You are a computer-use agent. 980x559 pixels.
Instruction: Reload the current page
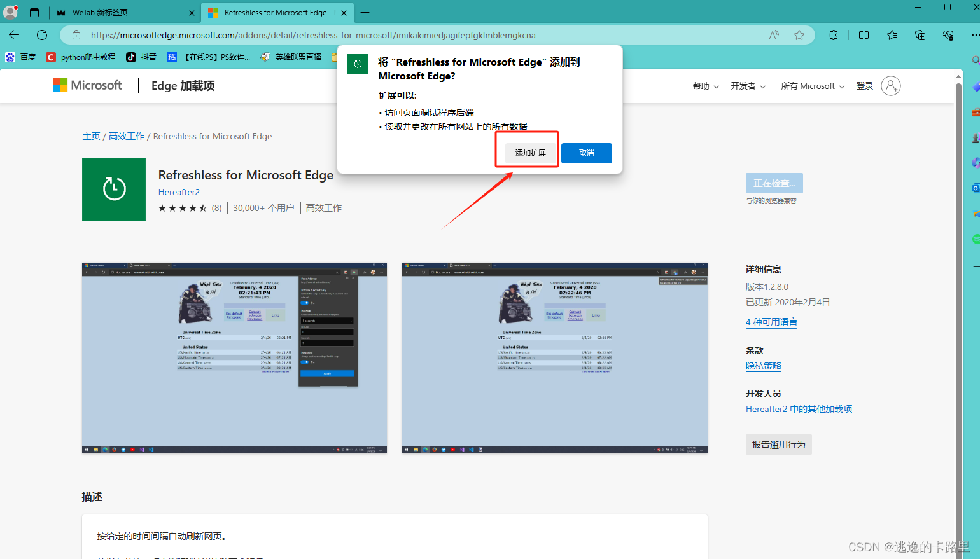pos(42,35)
